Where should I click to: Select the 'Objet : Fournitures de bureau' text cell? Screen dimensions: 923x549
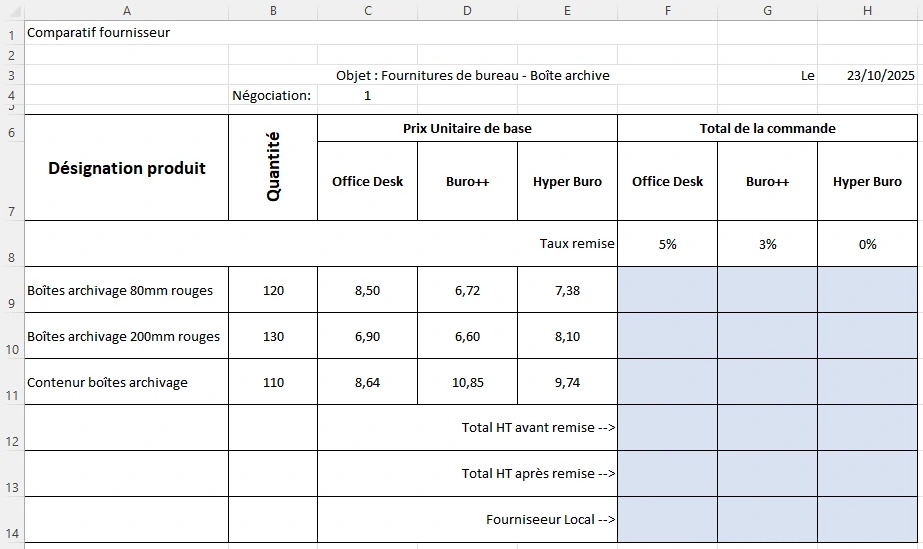472,75
